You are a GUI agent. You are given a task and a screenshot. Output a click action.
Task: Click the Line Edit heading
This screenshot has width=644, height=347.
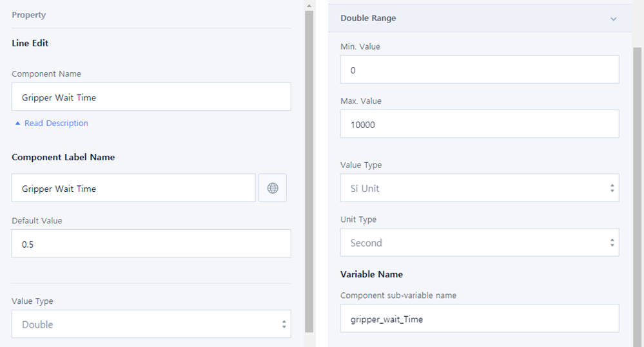[30, 43]
